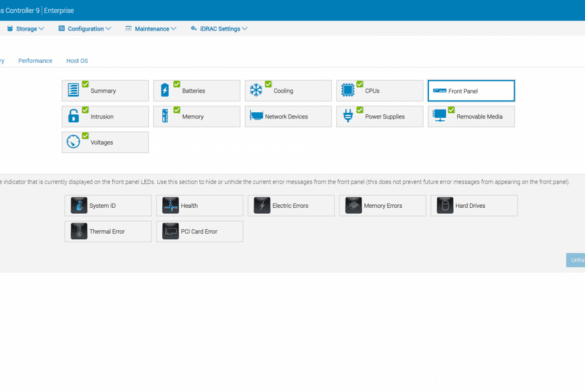585x390 pixels.
Task: Select the Batteries tile icon
Action: (165, 90)
